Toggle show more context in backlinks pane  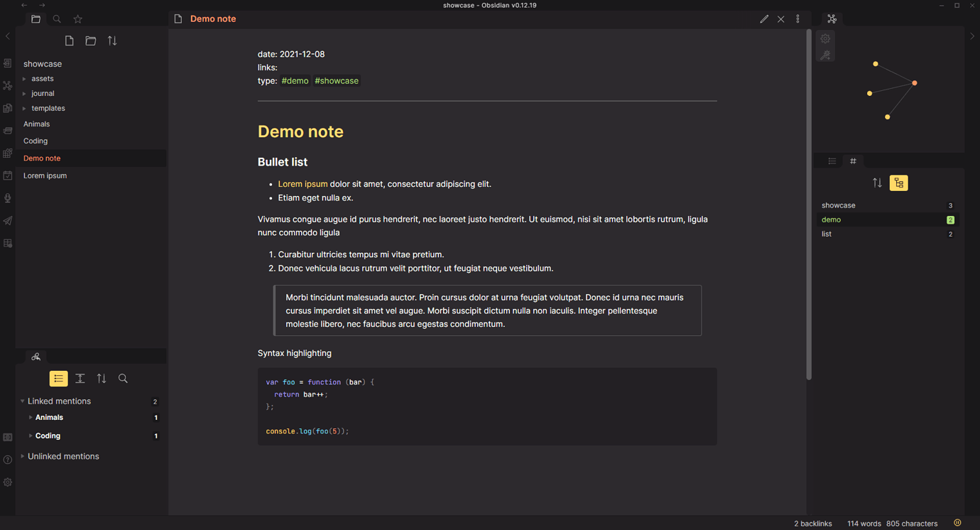pyautogui.click(x=80, y=378)
